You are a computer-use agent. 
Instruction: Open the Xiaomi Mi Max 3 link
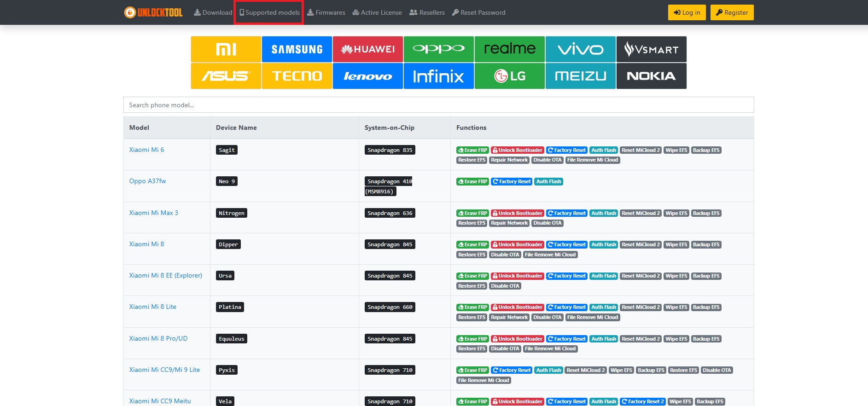tap(153, 213)
